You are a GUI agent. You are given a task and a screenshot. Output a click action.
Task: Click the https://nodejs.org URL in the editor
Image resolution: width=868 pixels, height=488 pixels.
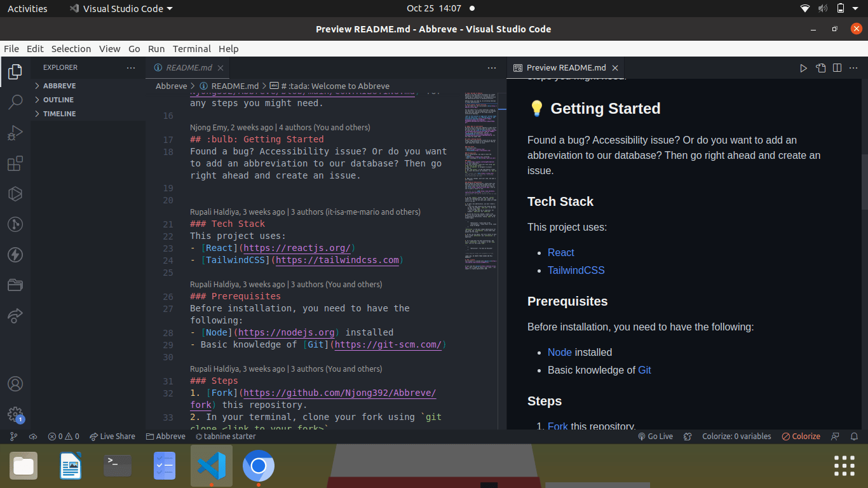click(x=287, y=333)
